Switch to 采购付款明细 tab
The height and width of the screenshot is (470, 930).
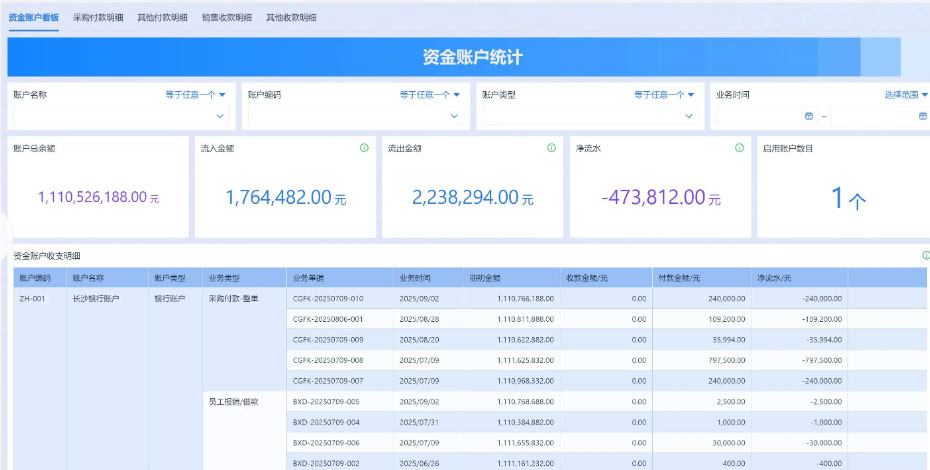tap(98, 18)
